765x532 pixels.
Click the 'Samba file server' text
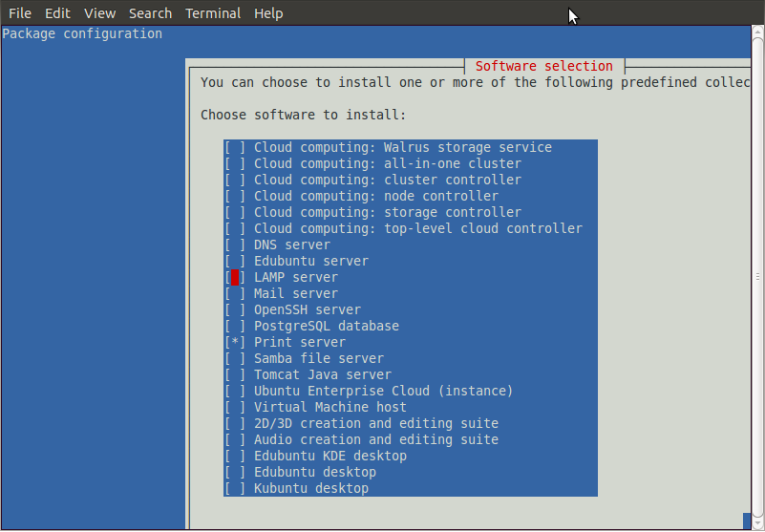319,358
